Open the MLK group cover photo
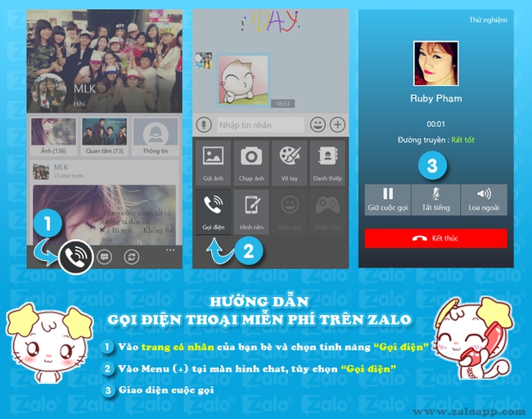 click(x=104, y=61)
